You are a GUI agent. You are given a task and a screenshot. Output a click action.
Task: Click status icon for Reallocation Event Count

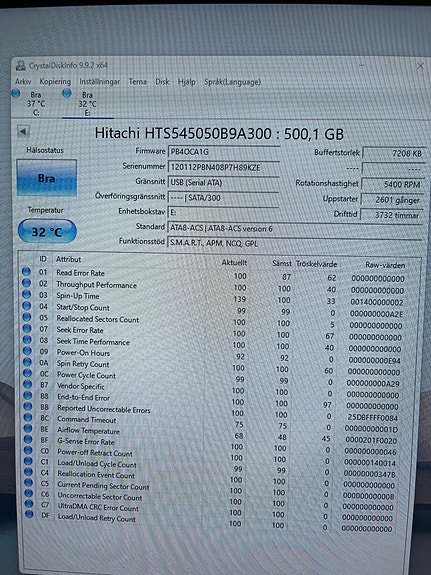[29, 472]
